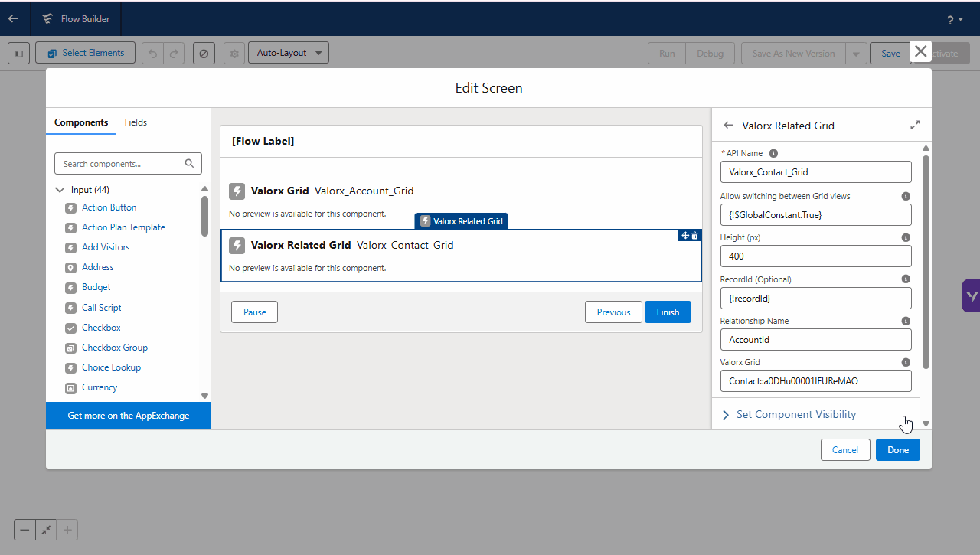The image size is (980, 555).
Task: Click Get more on the AppExchange
Action: [x=128, y=416]
